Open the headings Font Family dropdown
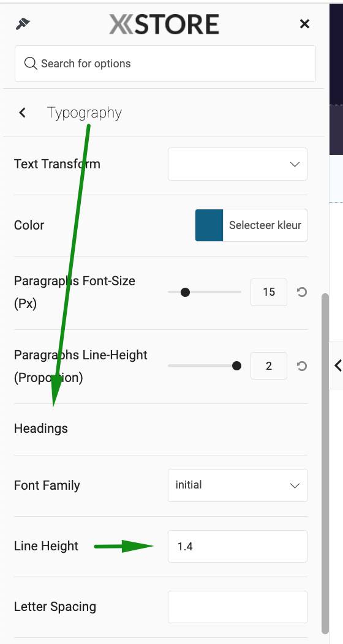Screen dimensions: 343x644 238,485
